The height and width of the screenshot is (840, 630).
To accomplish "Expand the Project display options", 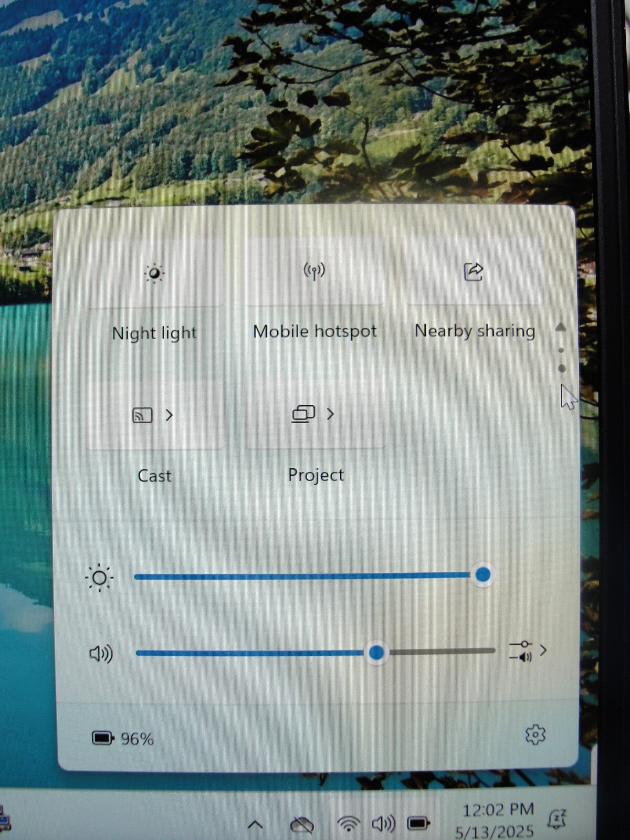I will pos(314,414).
